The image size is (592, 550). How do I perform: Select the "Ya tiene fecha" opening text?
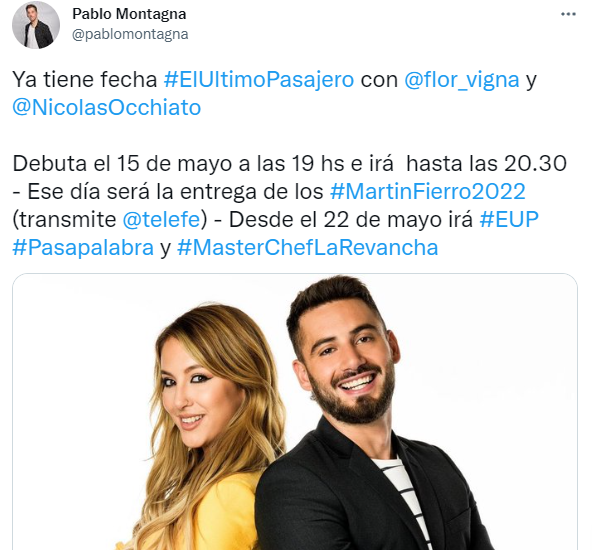[x=85, y=80]
